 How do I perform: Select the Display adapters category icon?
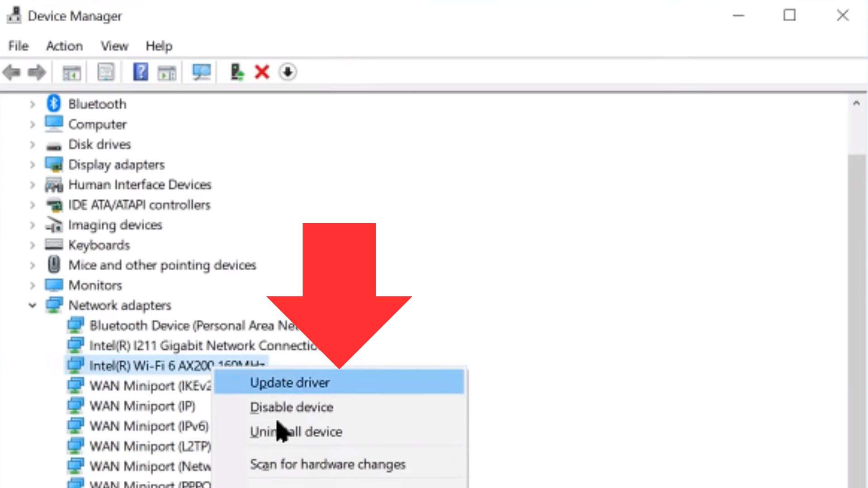54,164
